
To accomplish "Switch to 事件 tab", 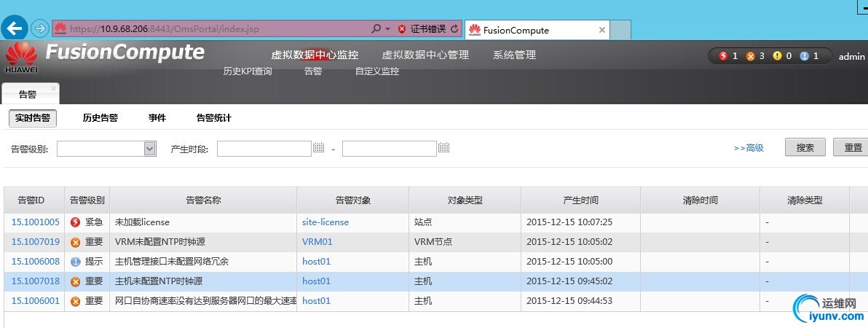I will point(157,118).
